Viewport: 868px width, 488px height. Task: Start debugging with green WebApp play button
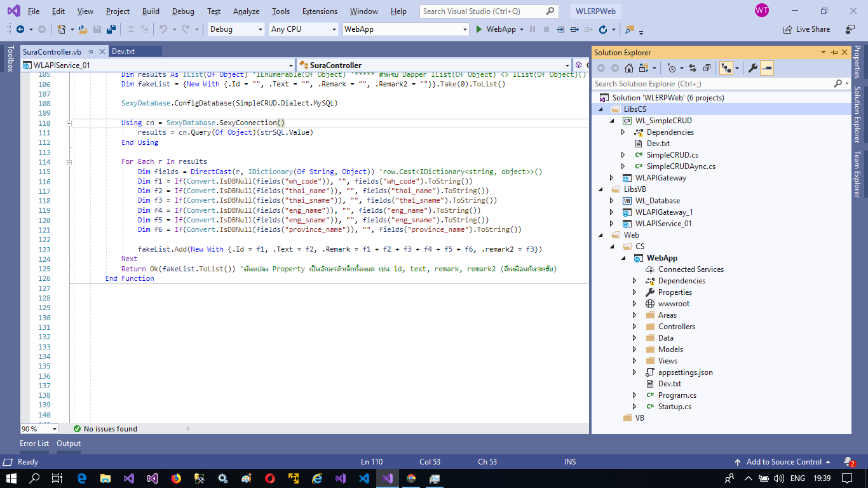(x=480, y=29)
